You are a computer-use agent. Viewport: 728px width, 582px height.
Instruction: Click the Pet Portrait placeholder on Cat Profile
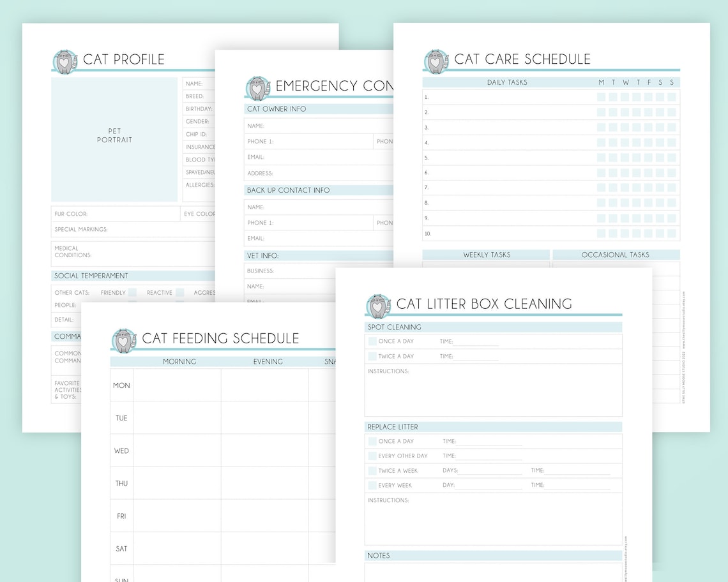coord(114,136)
